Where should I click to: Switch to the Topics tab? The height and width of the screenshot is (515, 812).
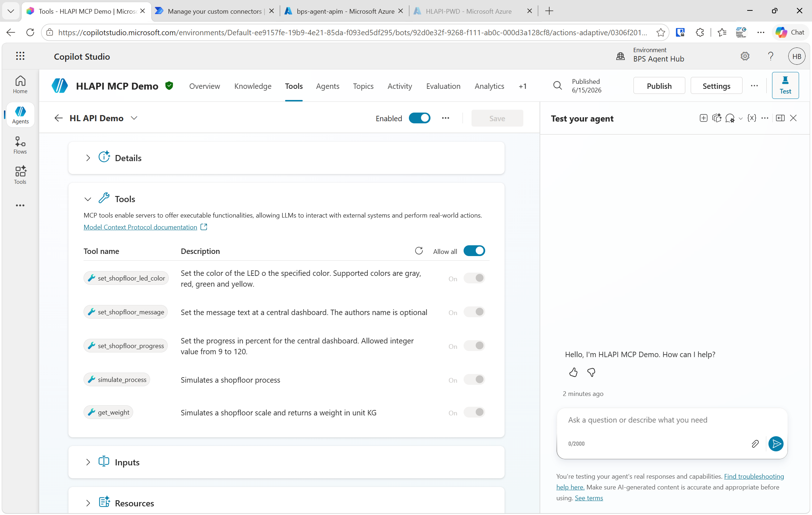pyautogui.click(x=363, y=86)
